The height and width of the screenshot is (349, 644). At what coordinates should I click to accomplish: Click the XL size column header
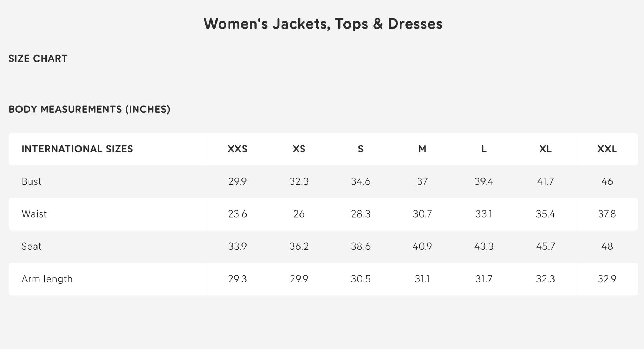545,149
